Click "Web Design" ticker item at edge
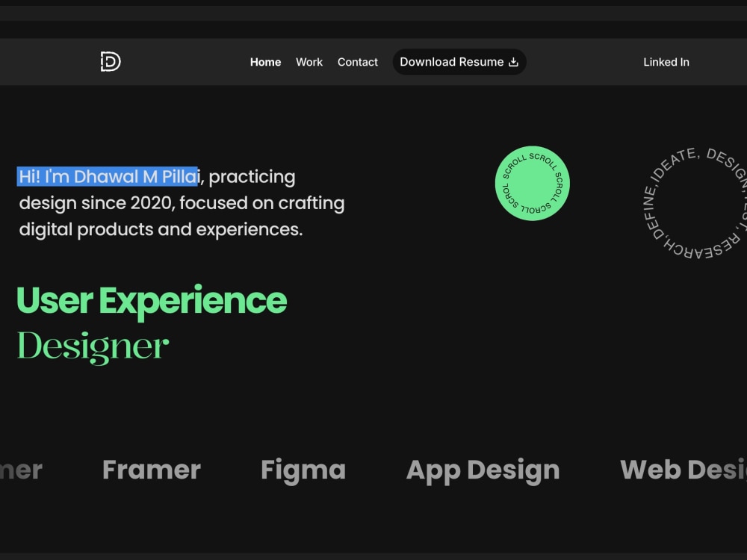 (684, 470)
